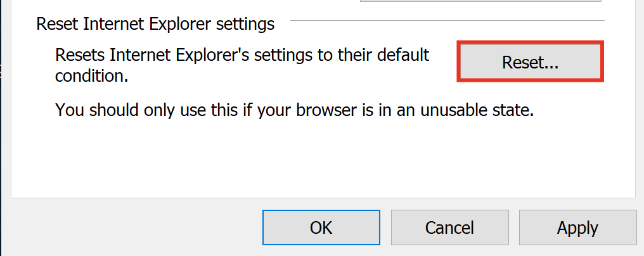Viewport: 644px width, 256px height.
Task: Click the word 'default' in the description
Action: (404, 55)
